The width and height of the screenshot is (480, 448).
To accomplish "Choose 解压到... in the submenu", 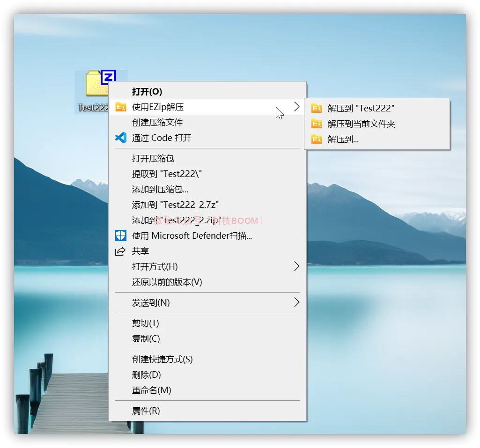I will click(377, 139).
